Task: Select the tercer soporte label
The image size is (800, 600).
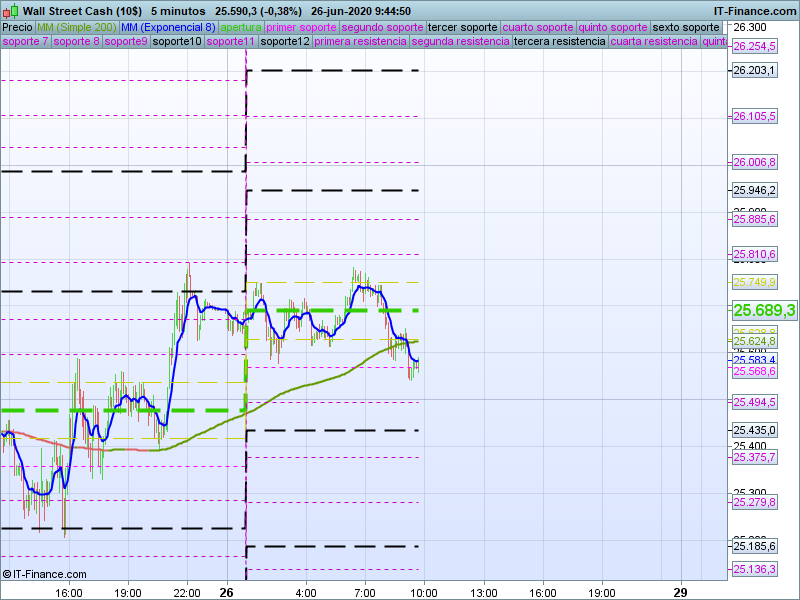Action: [461, 27]
